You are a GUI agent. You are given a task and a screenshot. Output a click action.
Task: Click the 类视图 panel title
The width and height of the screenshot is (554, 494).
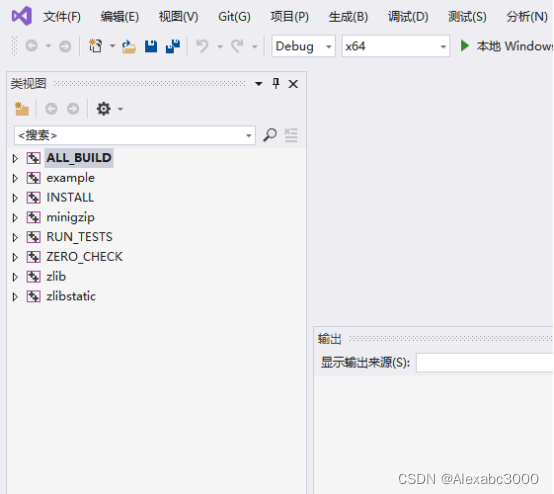point(29,84)
